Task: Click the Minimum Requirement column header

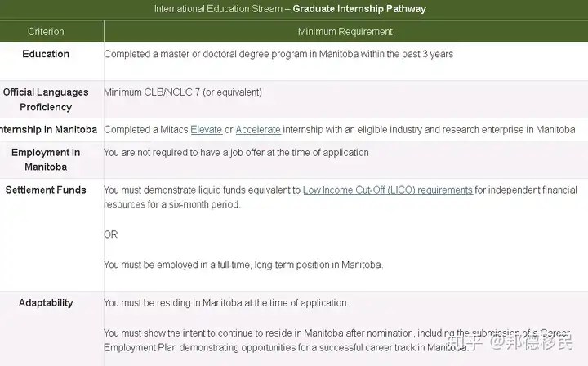Action: [345, 32]
